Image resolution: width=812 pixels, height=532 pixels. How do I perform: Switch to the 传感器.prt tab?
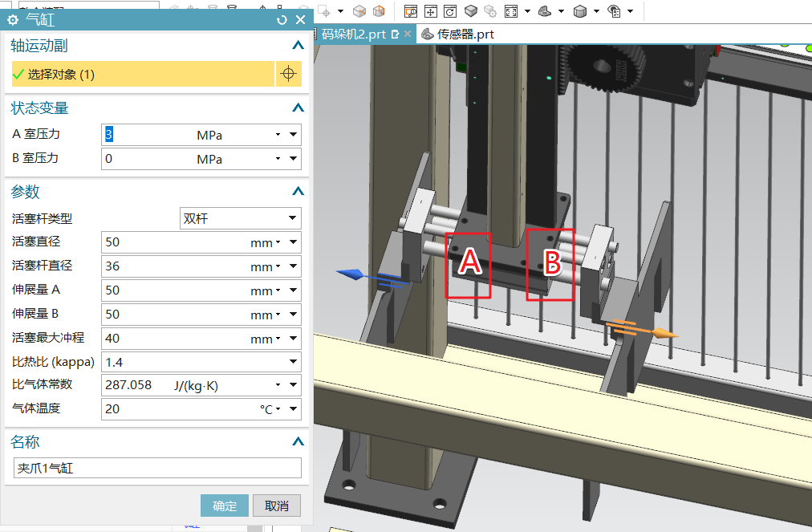[465, 35]
